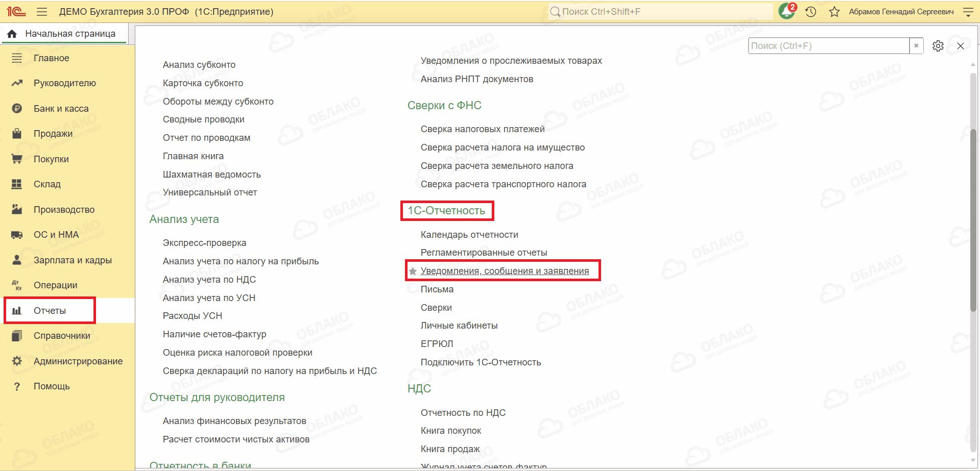
Task: Click the vertical scrollbar of reports panel
Action: coord(973,219)
